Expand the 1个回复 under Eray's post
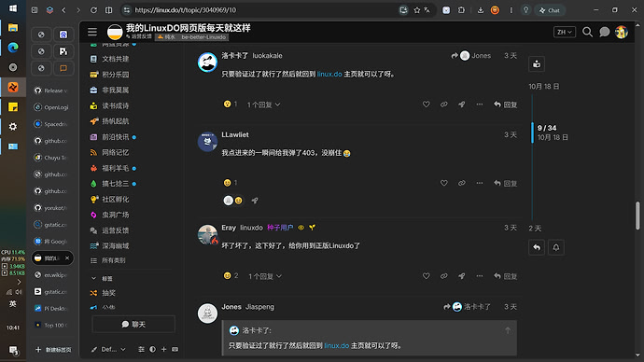This screenshot has width=644, height=362. 265,276
